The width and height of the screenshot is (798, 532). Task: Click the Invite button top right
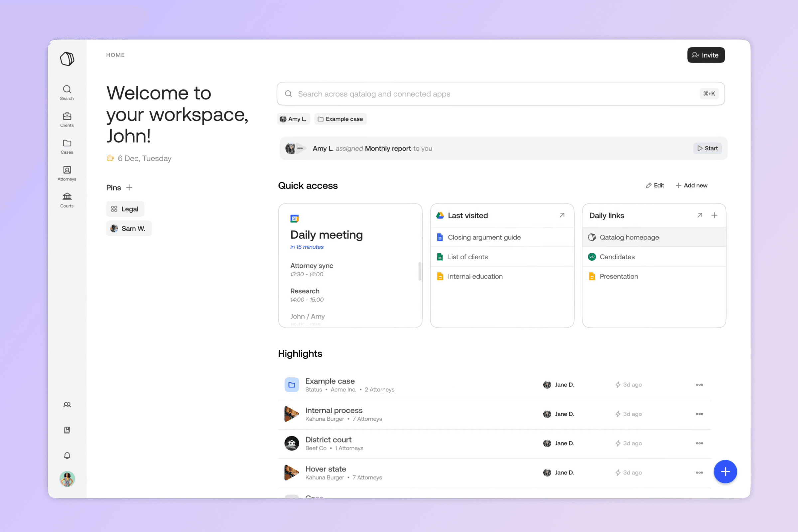[705, 55]
